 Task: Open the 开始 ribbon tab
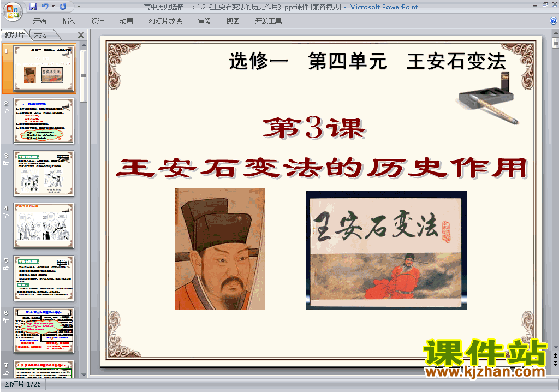pos(39,21)
